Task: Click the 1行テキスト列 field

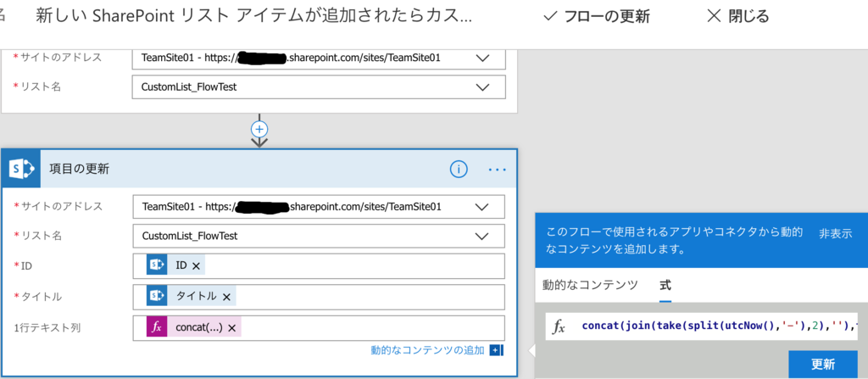Action: click(319, 328)
